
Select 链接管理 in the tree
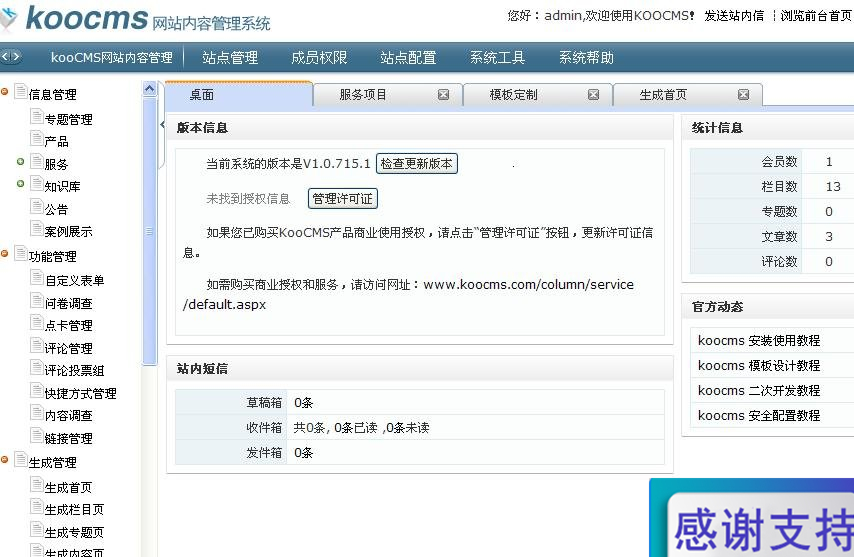[69, 438]
